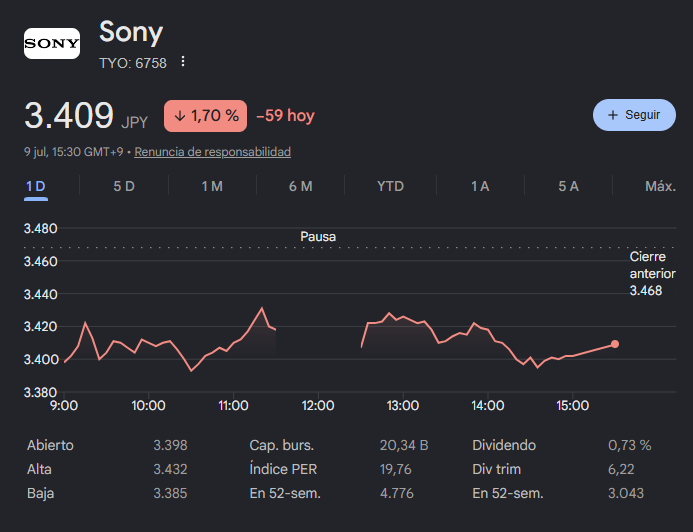
Task: Click the −59 hoy change text
Action: point(286,116)
